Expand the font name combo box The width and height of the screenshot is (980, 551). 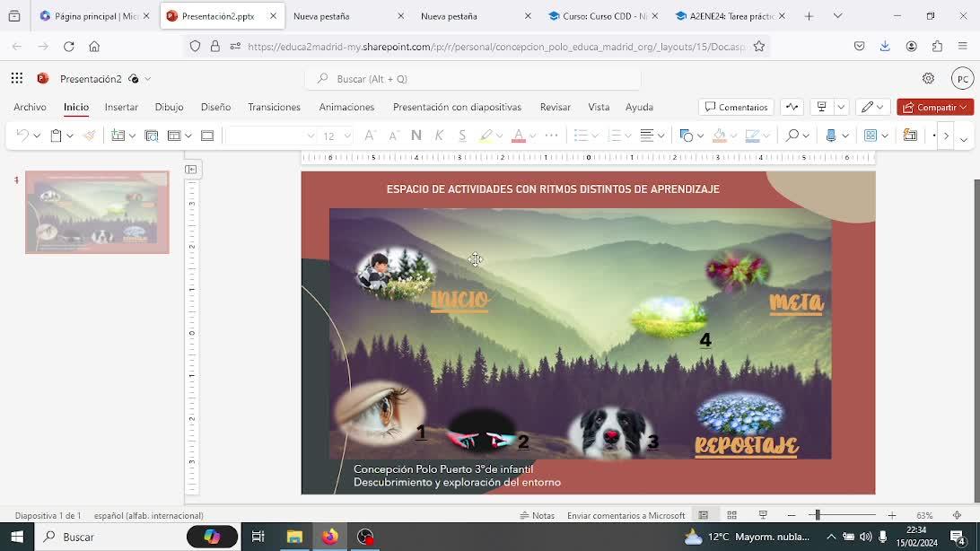[311, 136]
